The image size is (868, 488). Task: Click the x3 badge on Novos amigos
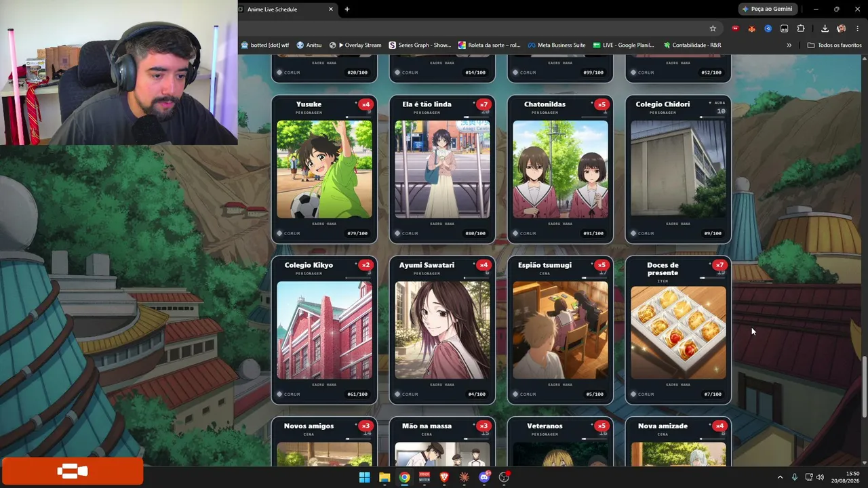click(366, 426)
